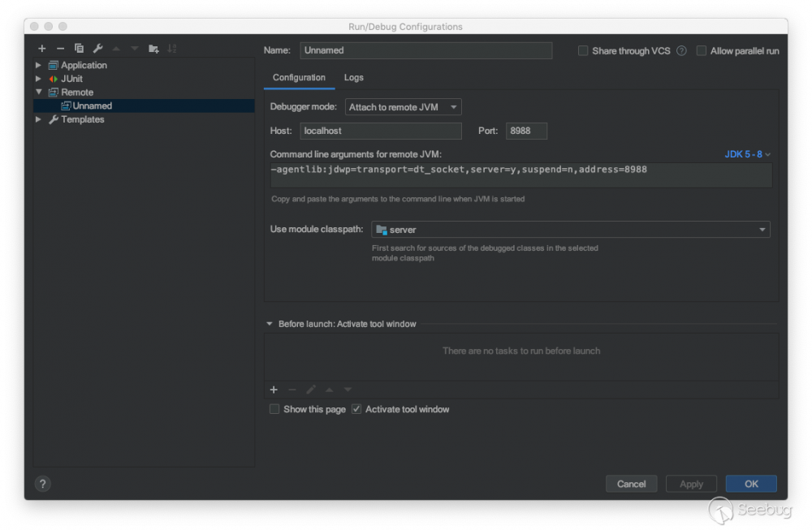The width and height of the screenshot is (812, 530).
Task: Sort configurations alphabetically
Action: pyautogui.click(x=171, y=49)
